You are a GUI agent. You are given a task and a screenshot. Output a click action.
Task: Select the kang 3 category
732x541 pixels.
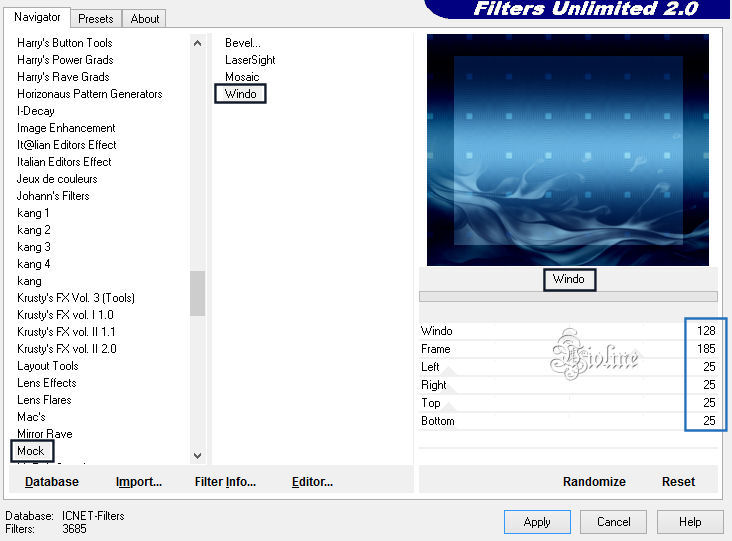pyautogui.click(x=34, y=247)
